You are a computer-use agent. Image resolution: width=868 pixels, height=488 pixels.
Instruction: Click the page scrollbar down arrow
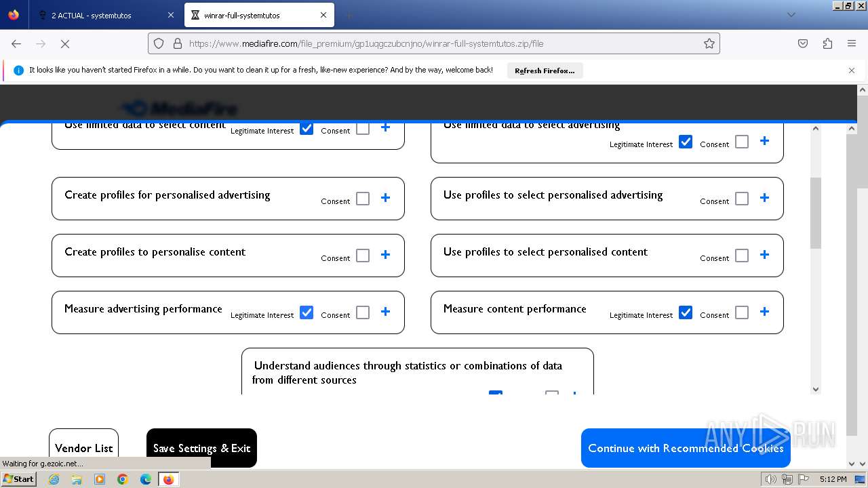pyautogui.click(x=863, y=464)
